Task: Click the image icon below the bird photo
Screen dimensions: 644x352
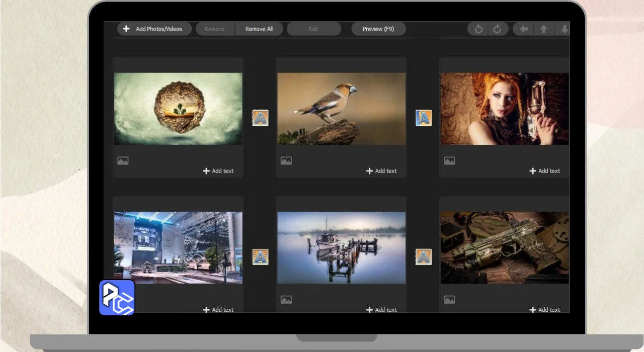Action: click(x=286, y=161)
